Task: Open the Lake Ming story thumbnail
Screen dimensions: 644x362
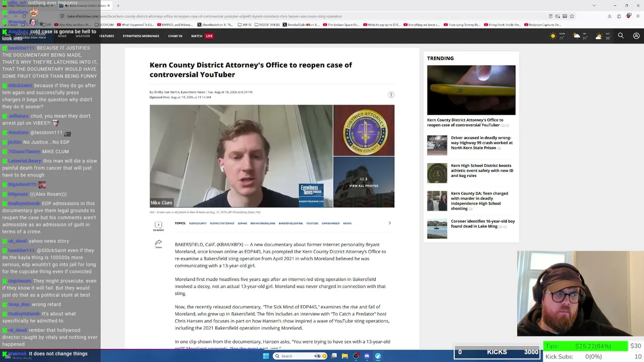Action: 437,229
